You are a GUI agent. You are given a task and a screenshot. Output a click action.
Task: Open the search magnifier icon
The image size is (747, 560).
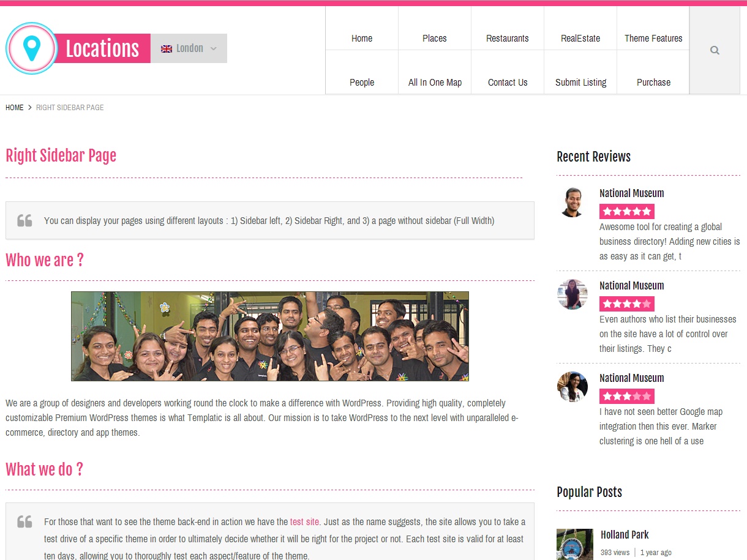point(715,50)
